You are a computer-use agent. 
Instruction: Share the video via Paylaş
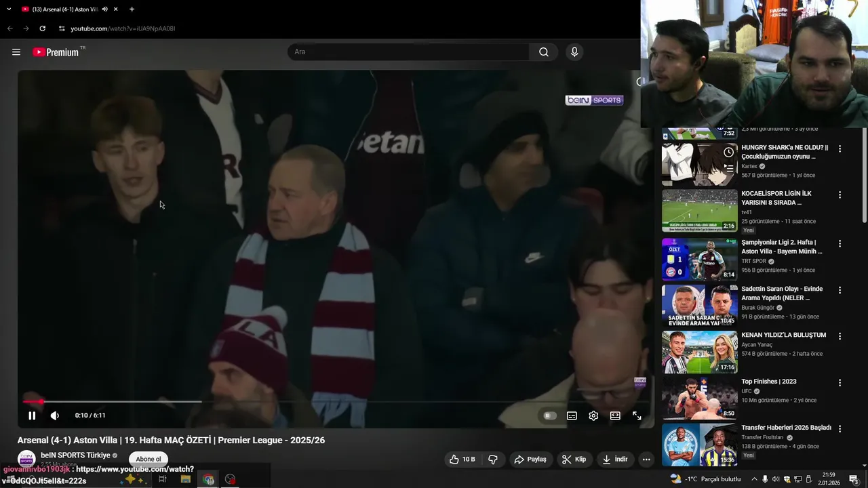[x=530, y=459]
